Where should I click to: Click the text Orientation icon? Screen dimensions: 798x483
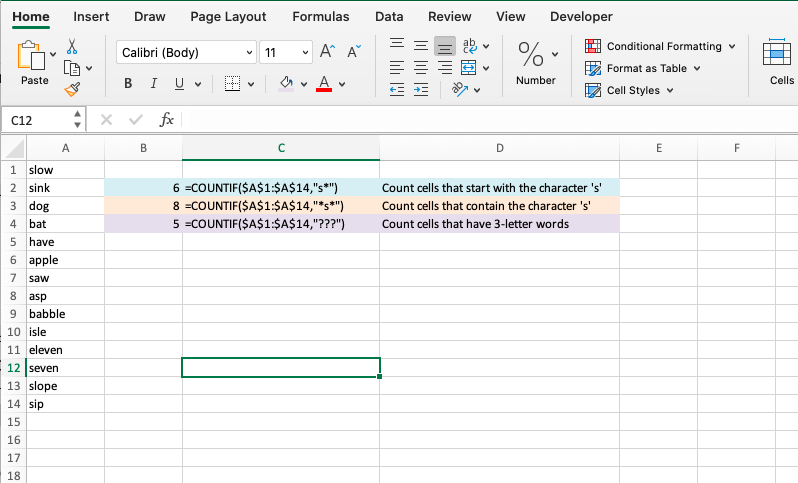point(460,90)
